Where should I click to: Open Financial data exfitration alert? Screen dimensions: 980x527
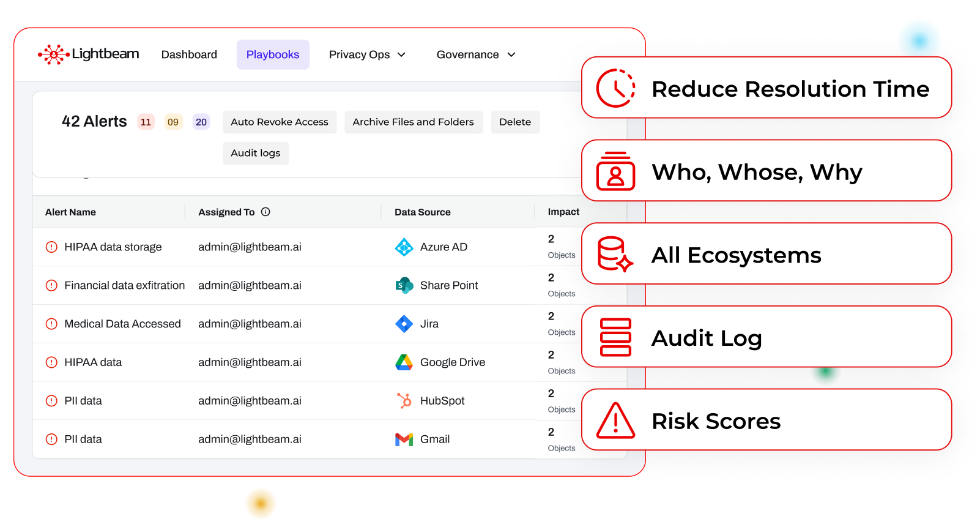(125, 285)
